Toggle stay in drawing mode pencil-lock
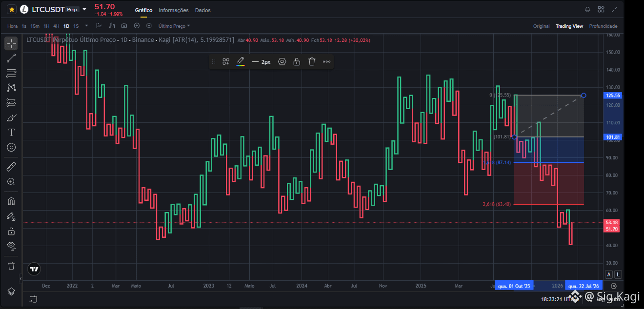644x309 pixels. (x=11, y=216)
